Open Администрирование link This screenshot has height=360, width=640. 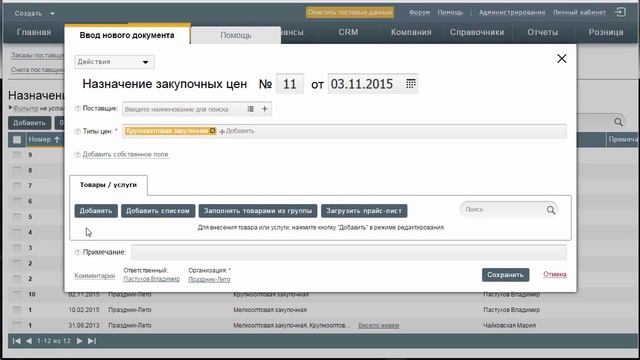point(512,13)
